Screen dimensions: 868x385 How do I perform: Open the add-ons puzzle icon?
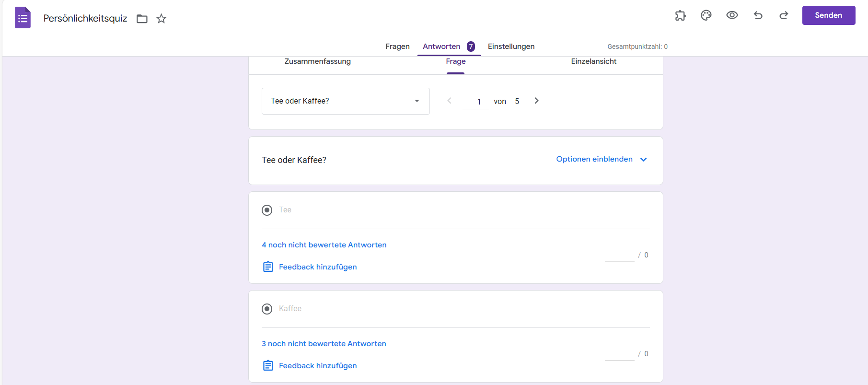coord(680,15)
